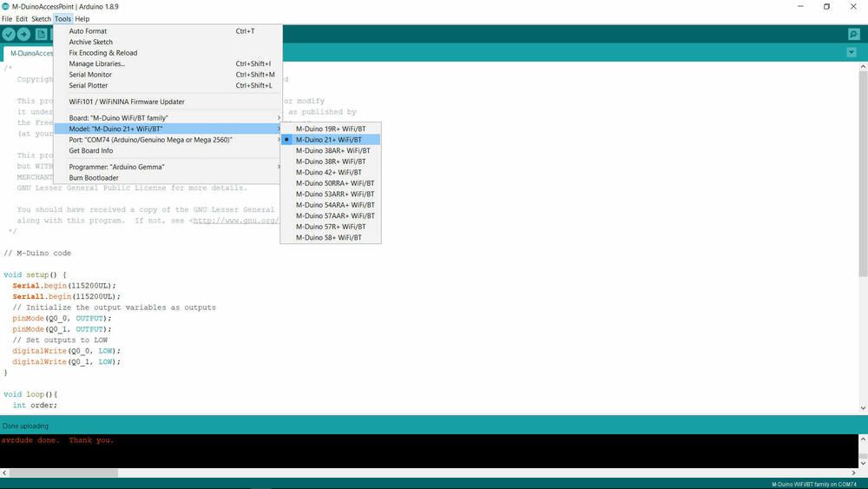
Task: Click the Serial.begin(115200UL); line
Action: tap(64, 286)
